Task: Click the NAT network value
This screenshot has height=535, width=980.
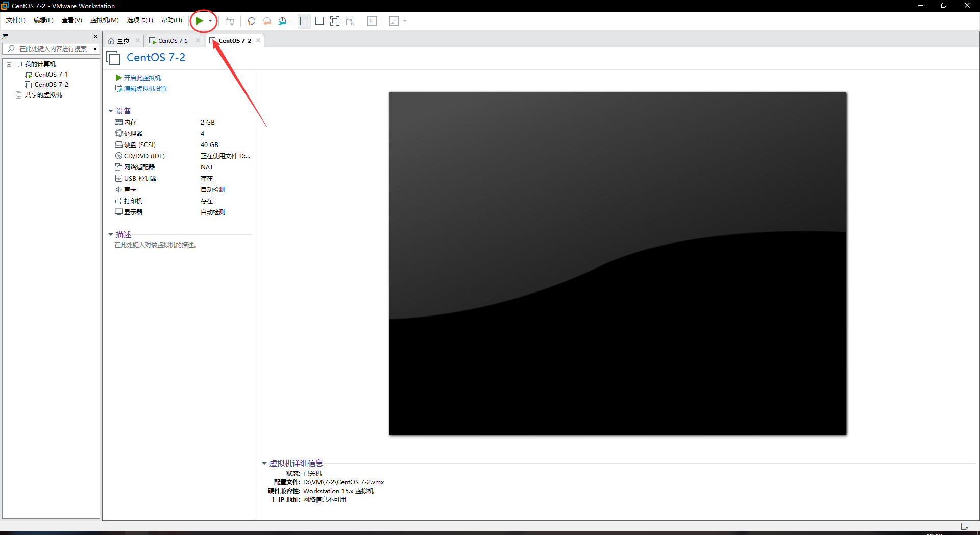Action: [207, 167]
